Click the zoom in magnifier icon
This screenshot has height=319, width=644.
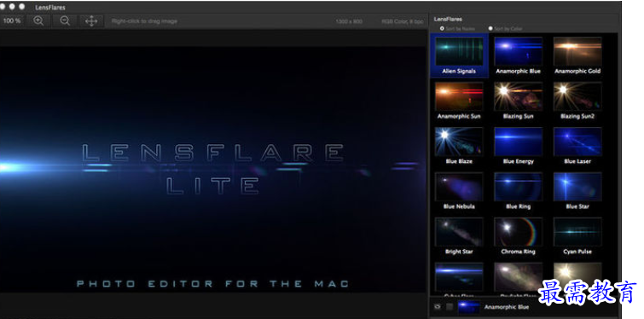(x=38, y=21)
